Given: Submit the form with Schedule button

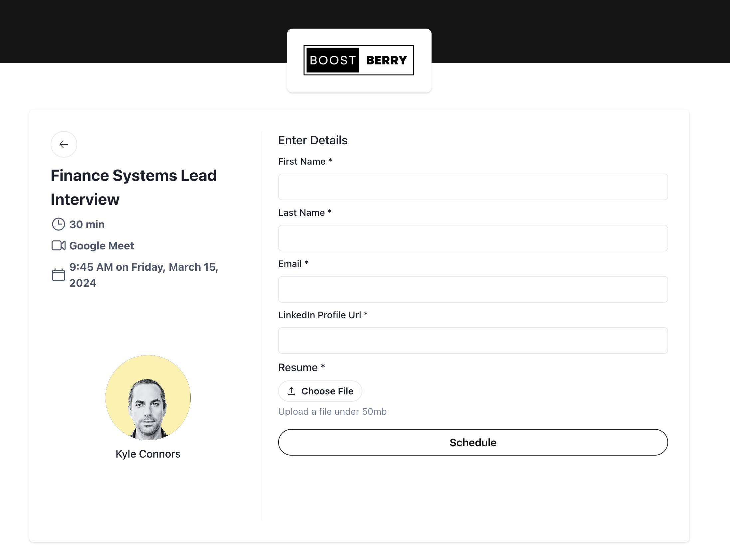Looking at the screenshot, I should pyautogui.click(x=473, y=442).
